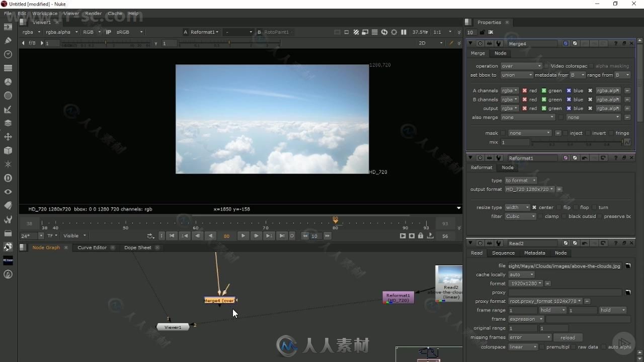Open the Merge nodes layers icon
The image size is (644, 362).
pos(8,123)
